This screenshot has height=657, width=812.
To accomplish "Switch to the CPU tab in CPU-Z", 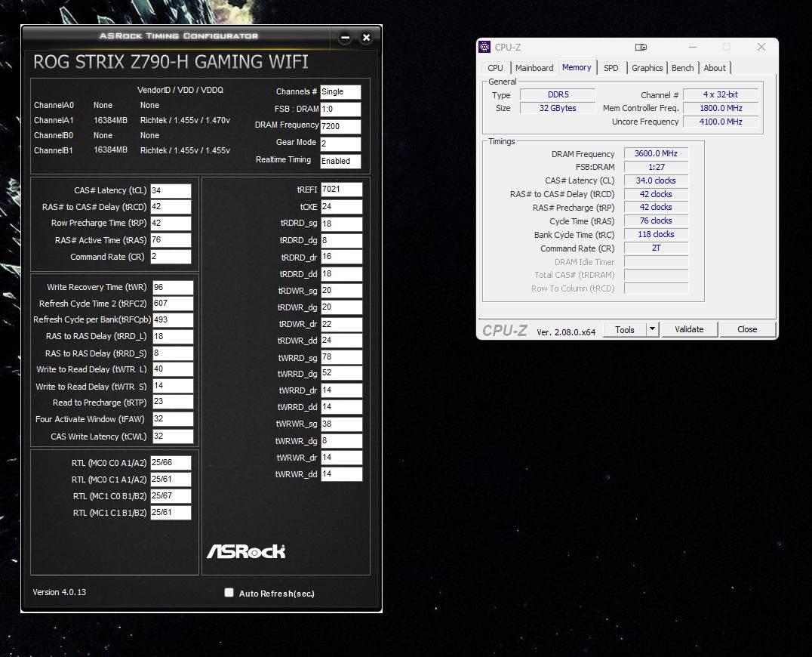I will point(495,68).
